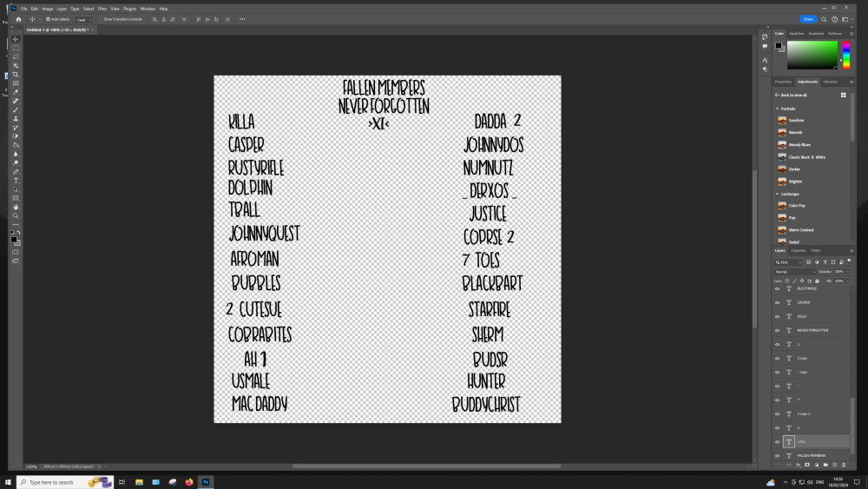
Task: Hide the KILLA layer
Action: click(777, 316)
